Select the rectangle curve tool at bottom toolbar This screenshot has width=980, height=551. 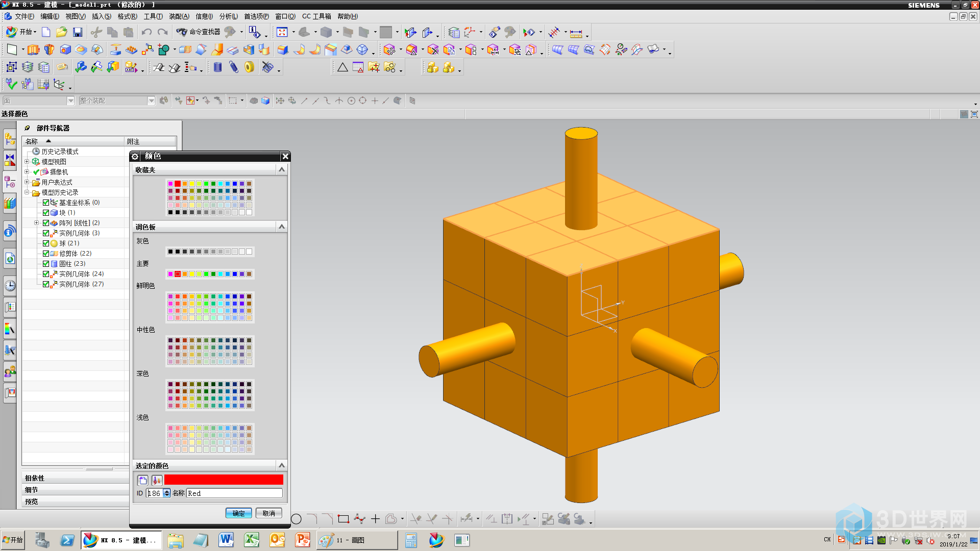click(x=344, y=519)
